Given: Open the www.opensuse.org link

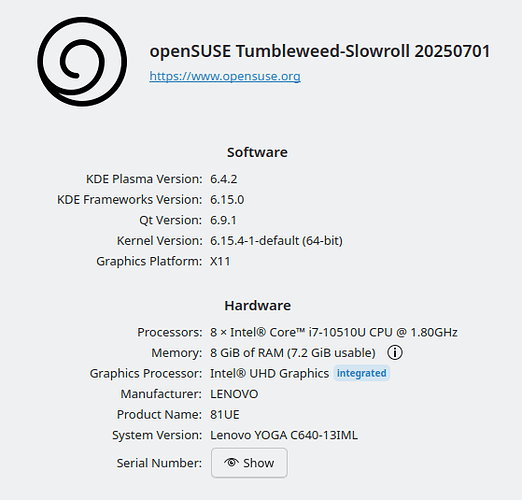Looking at the screenshot, I should (x=225, y=76).
